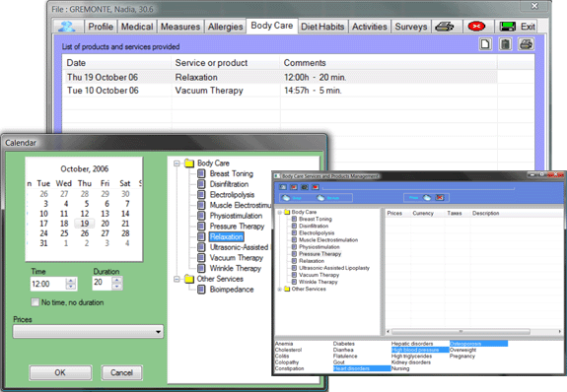The width and height of the screenshot is (567, 392).
Task: Toggle the High blood pressure condition
Action: pos(420,350)
